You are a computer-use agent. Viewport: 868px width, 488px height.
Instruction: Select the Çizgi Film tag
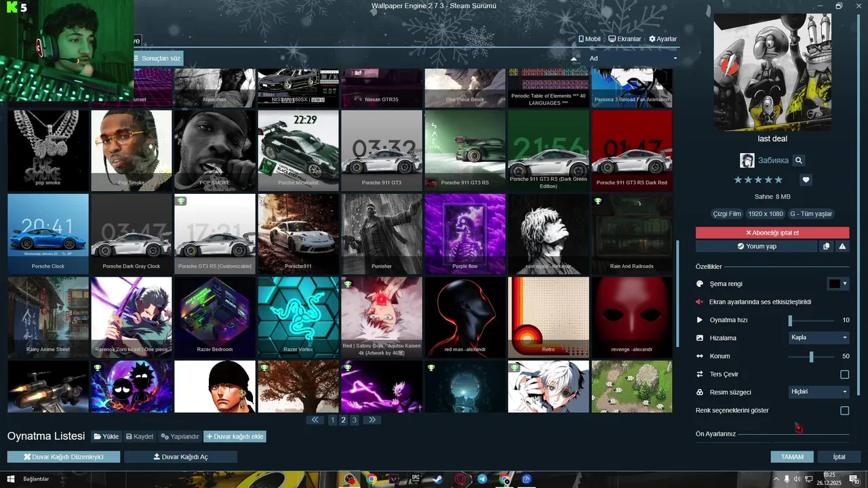coord(726,213)
